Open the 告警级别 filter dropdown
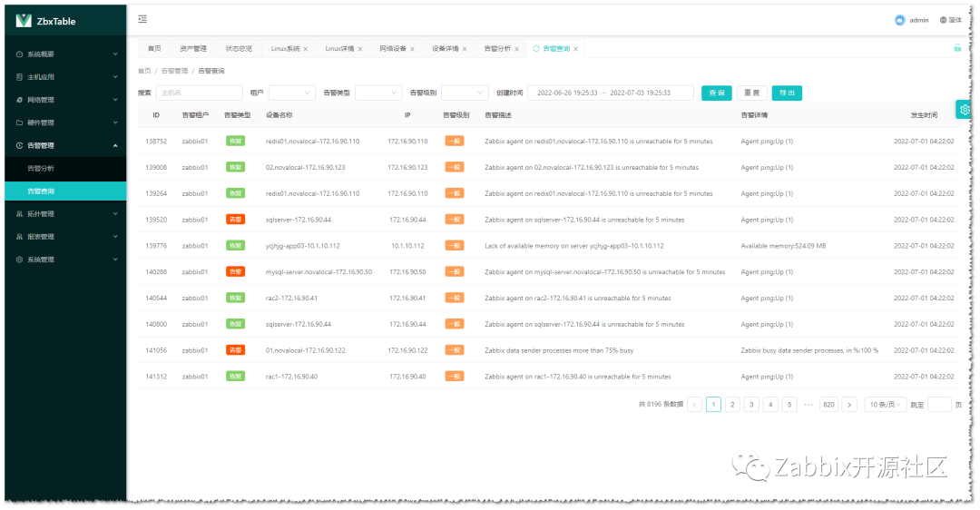 (465, 93)
